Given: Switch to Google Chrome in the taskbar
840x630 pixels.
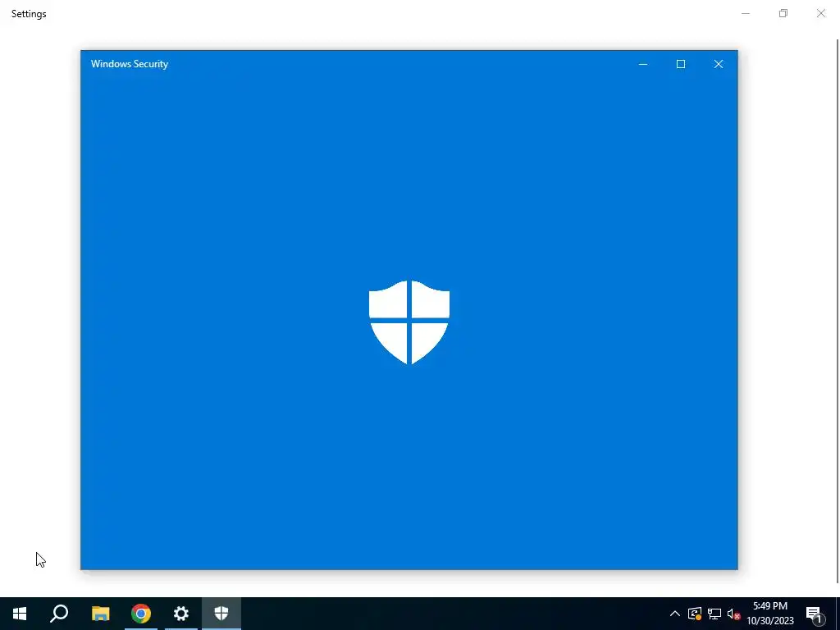Looking at the screenshot, I should [x=141, y=614].
